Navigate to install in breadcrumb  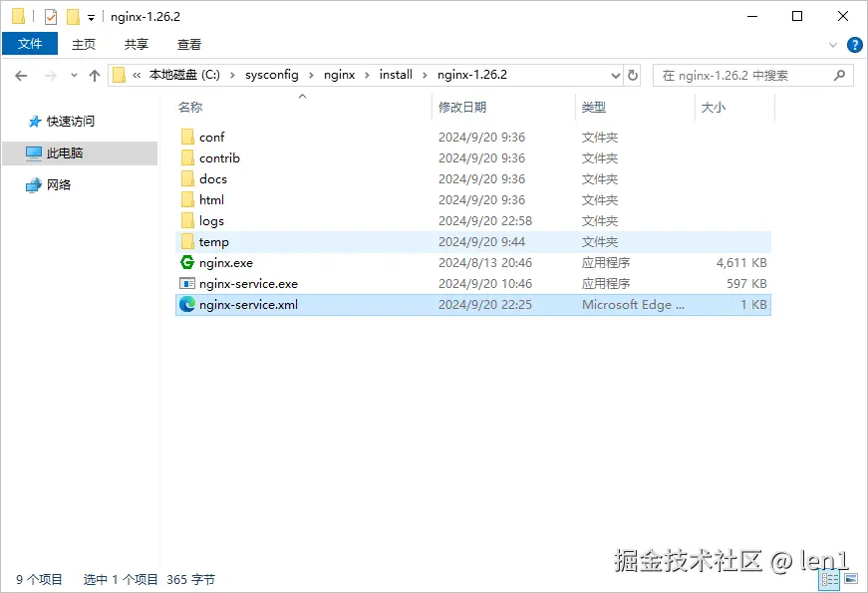pyautogui.click(x=396, y=75)
